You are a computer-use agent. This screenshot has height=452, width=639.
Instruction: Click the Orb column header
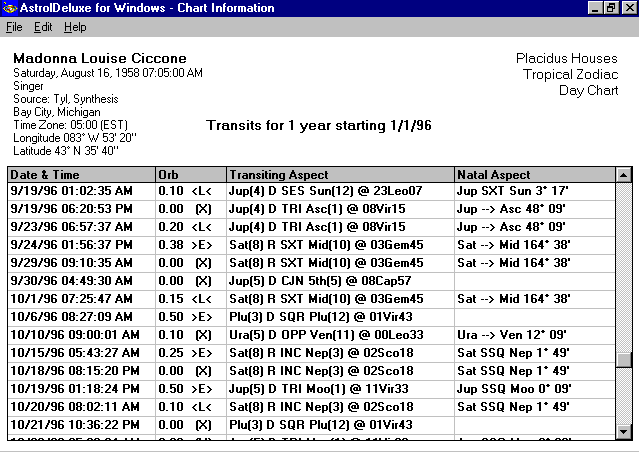pos(190,175)
